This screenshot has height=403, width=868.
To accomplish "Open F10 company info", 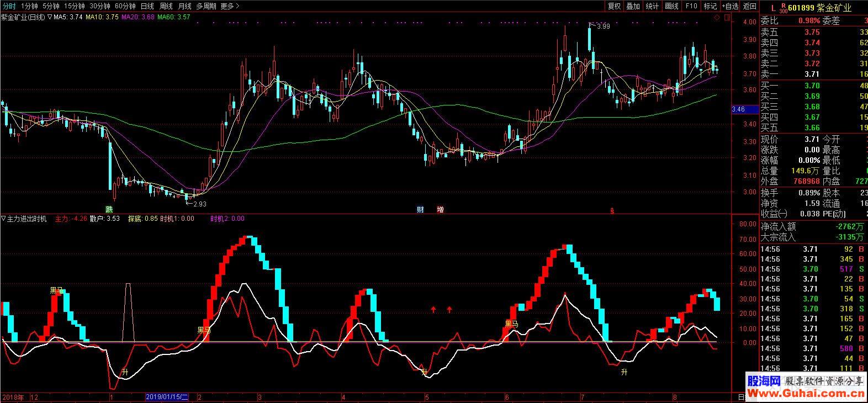I will point(691,6).
